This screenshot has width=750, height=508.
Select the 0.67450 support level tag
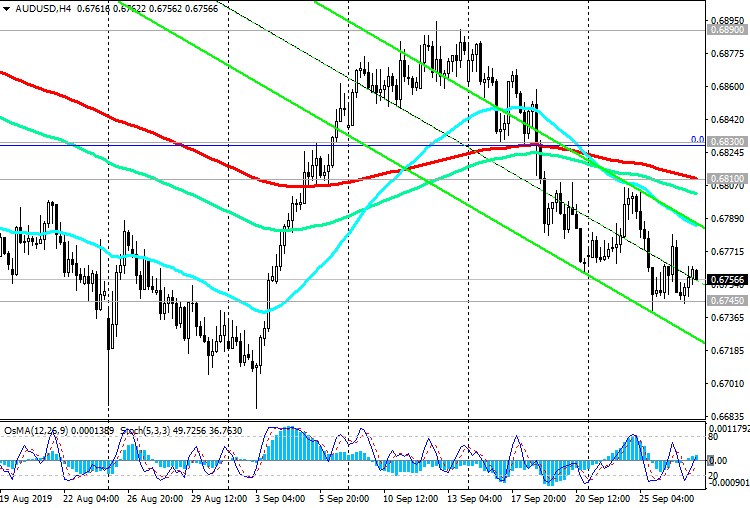(x=728, y=300)
